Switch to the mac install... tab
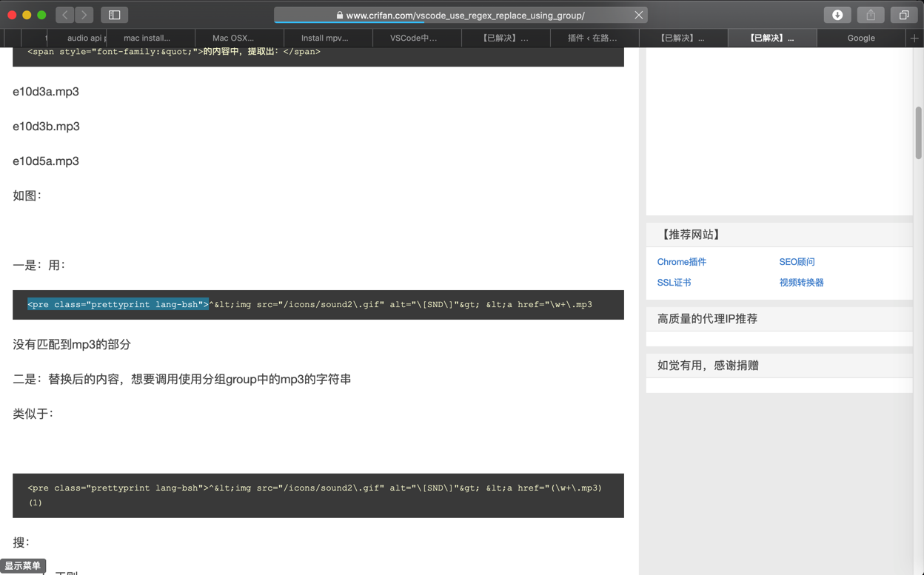Image resolution: width=924 pixels, height=575 pixels. (x=150, y=38)
